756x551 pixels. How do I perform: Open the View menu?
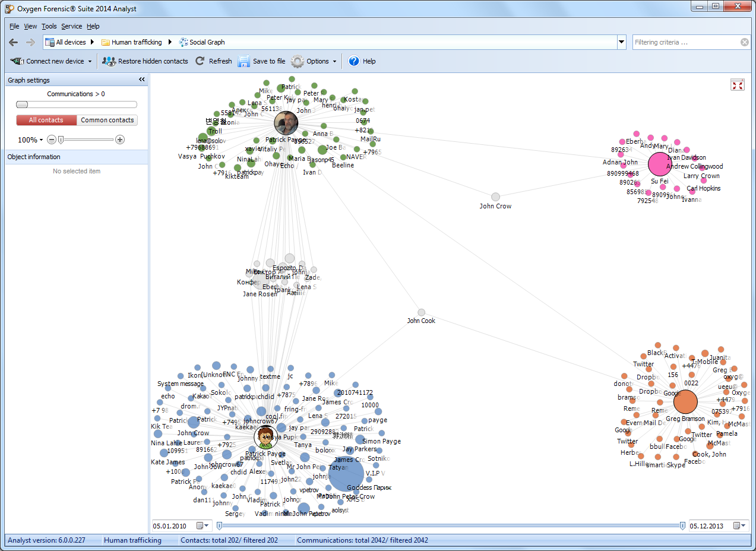(x=30, y=26)
